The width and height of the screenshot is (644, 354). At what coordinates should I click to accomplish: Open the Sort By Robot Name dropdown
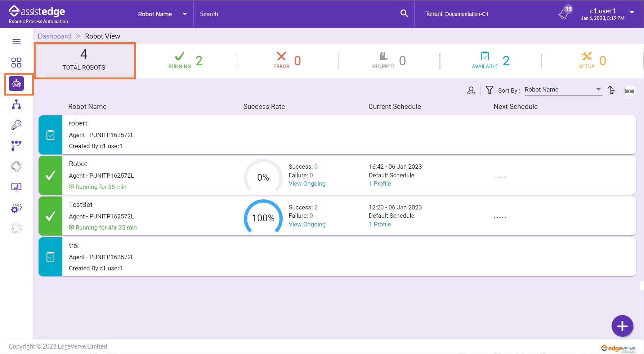[x=563, y=90]
